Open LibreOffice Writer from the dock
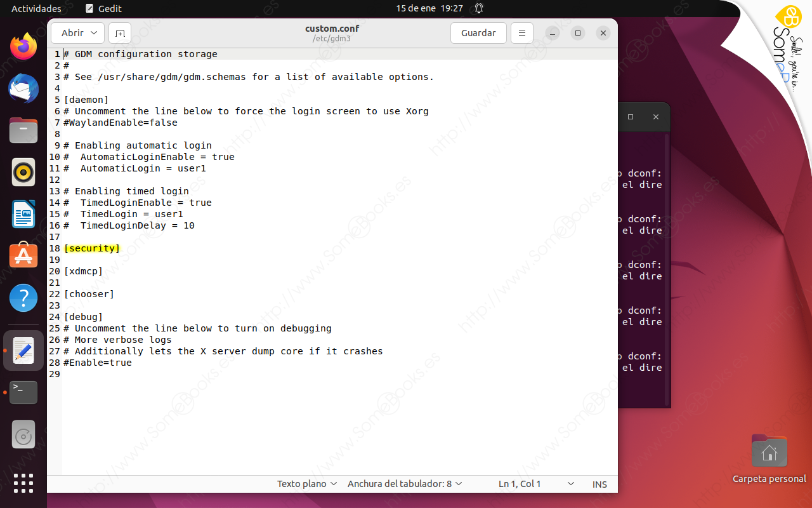Image resolution: width=812 pixels, height=508 pixels. point(23,213)
